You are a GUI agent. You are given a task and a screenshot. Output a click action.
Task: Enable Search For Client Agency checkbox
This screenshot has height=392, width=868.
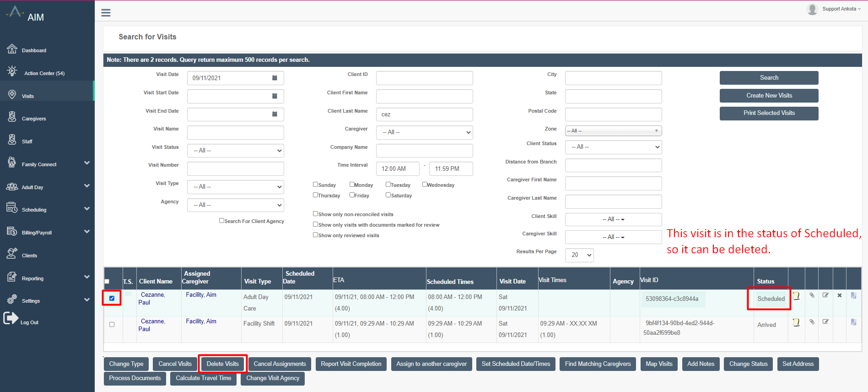click(x=221, y=221)
